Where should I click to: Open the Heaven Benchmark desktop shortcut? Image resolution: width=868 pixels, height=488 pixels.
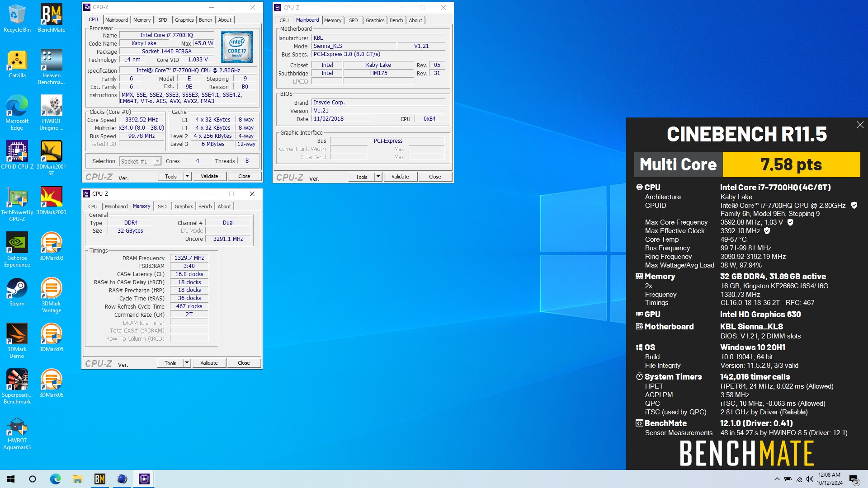coord(52,67)
